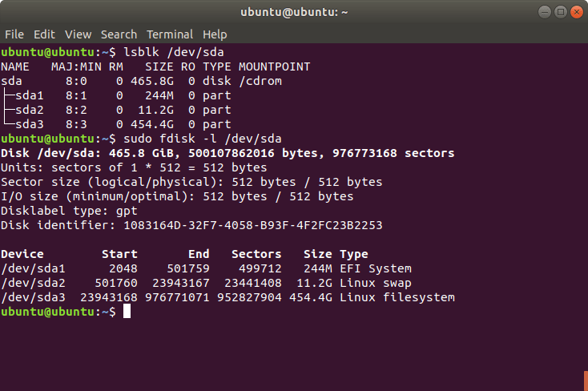This screenshot has height=391, width=588.
Task: Open the Terminal menu
Action: coord(170,34)
